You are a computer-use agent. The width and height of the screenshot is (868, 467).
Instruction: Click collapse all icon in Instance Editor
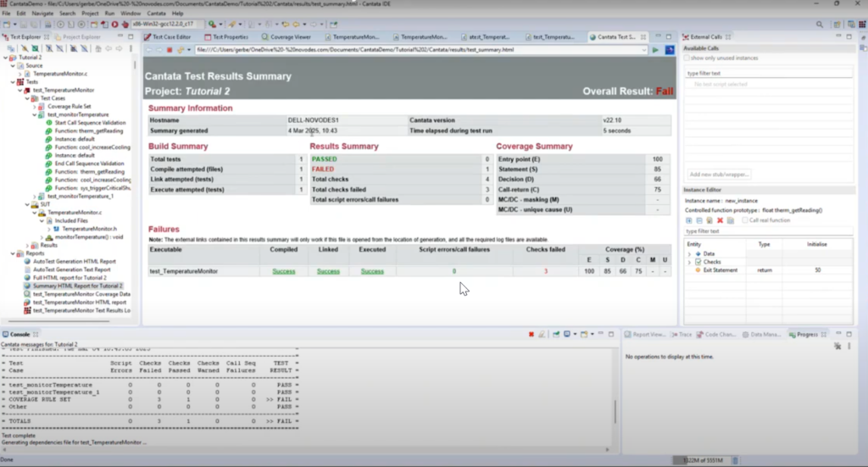[x=699, y=220]
